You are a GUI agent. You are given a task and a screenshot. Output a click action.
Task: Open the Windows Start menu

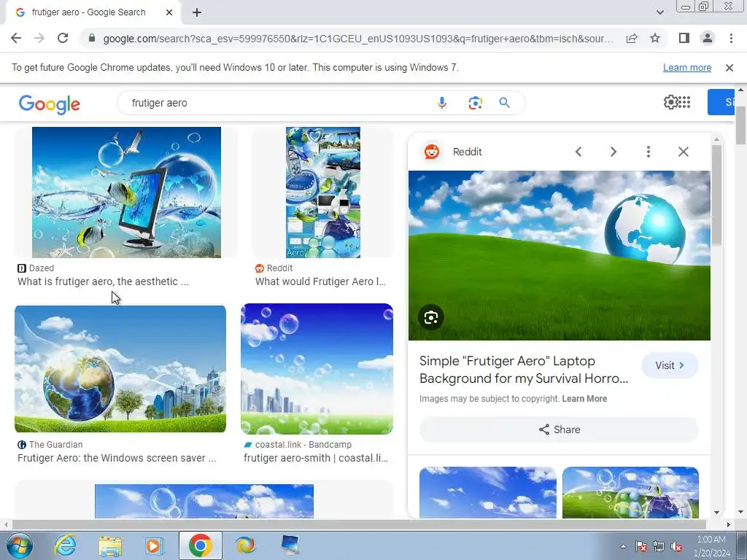coord(19,545)
